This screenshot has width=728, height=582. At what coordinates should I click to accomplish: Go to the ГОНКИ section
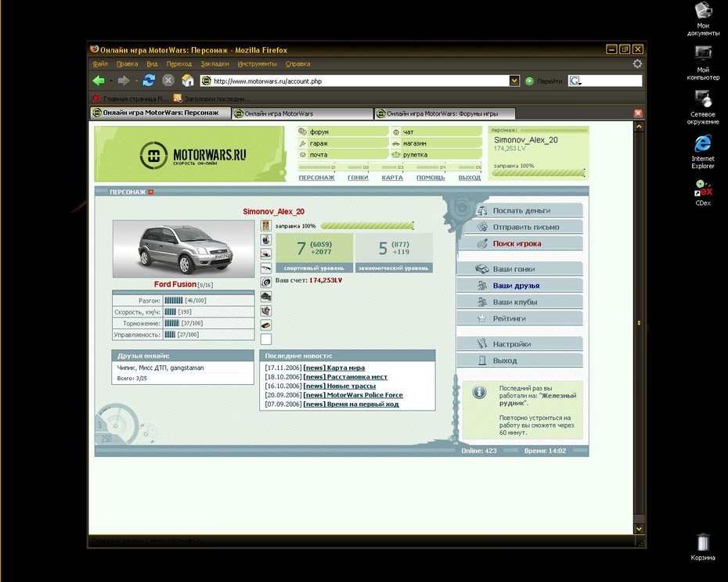click(x=358, y=178)
